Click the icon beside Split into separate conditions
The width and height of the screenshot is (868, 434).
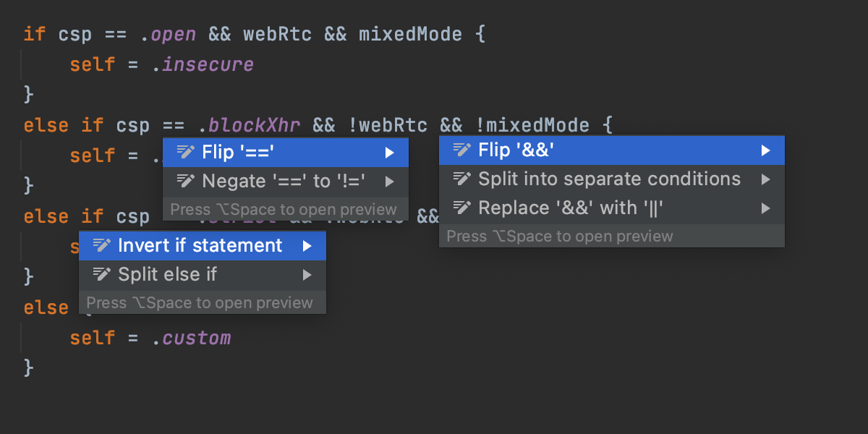[x=462, y=179]
